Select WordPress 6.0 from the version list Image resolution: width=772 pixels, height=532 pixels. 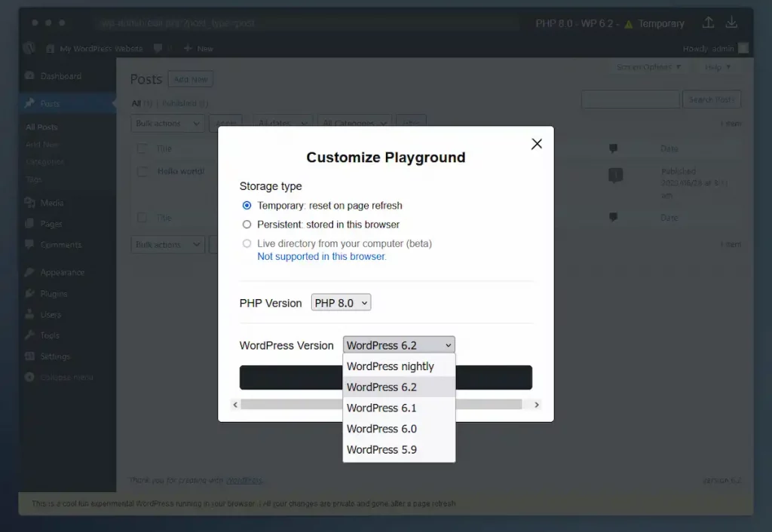click(x=381, y=428)
